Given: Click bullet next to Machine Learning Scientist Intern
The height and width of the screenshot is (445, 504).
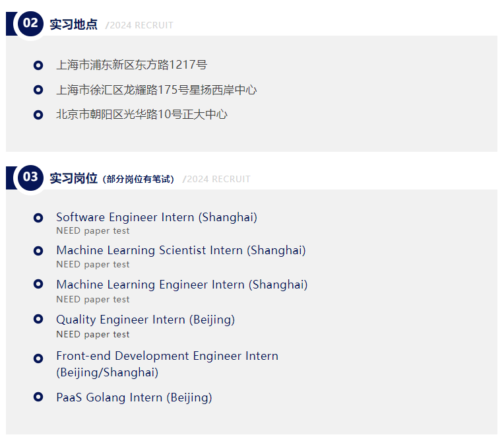Looking at the screenshot, I should click(38, 251).
